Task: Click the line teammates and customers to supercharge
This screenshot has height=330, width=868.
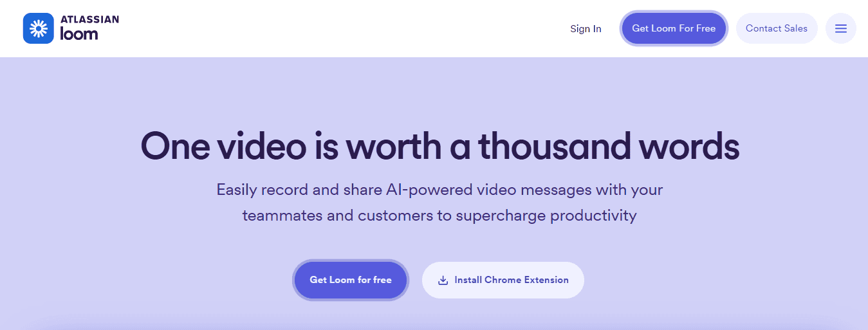Action: pos(394,215)
